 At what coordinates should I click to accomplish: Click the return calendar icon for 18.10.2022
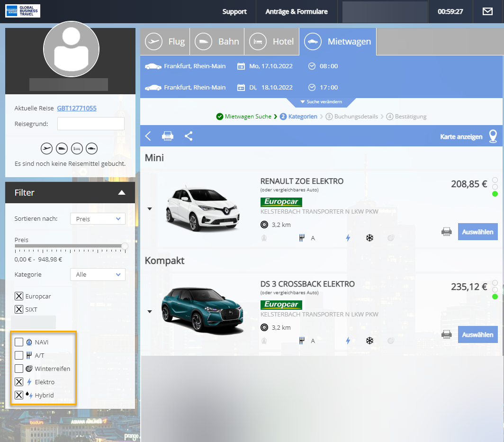coord(241,88)
